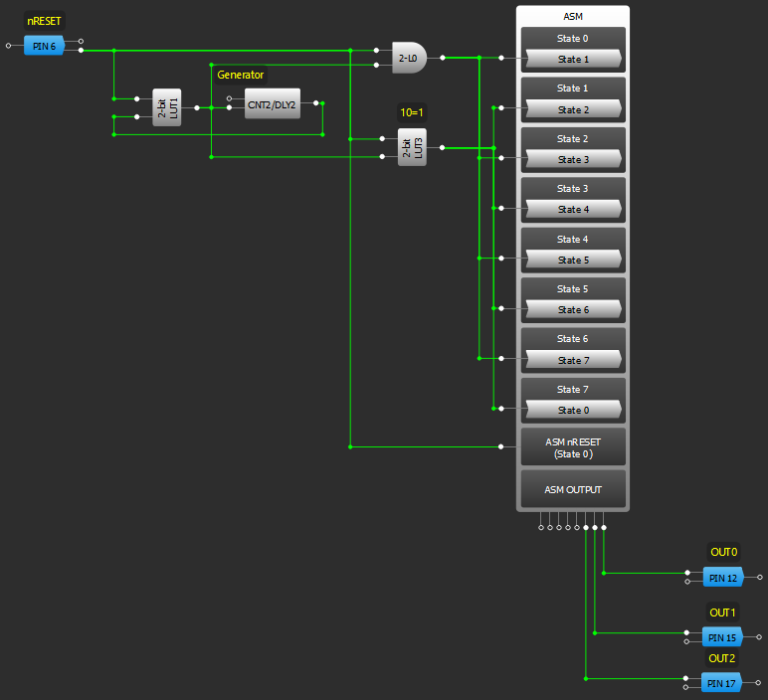Click the 2-L0 AND gate
768x700 pixels.
409,59
